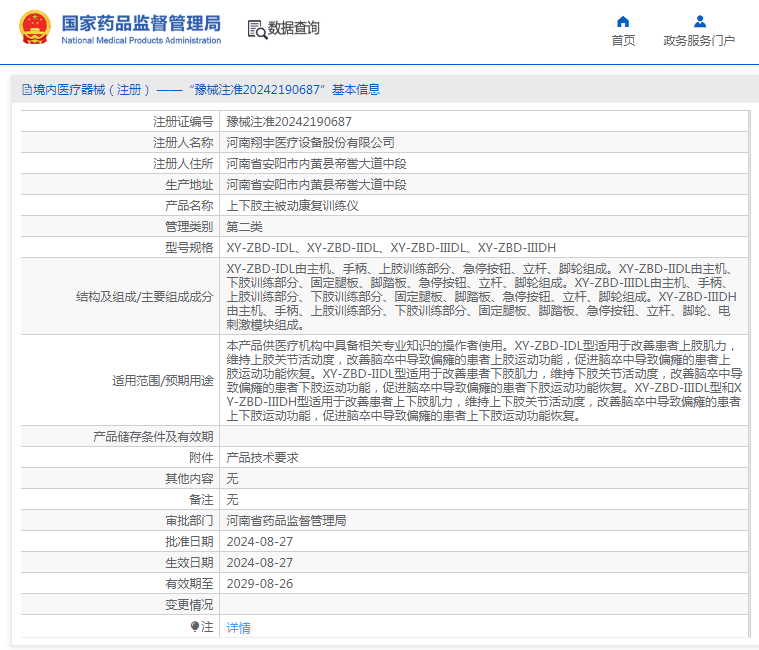Go to 首页 text link
This screenshot has height=650, width=759.
tap(623, 41)
